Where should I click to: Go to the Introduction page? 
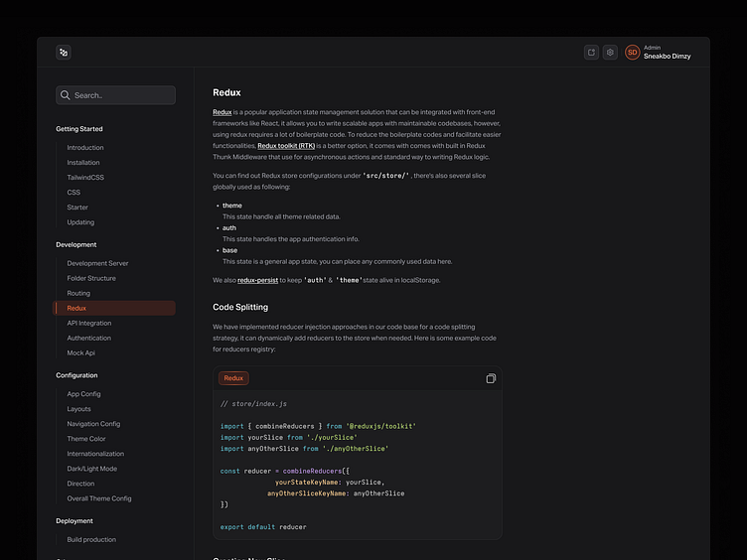(x=85, y=148)
